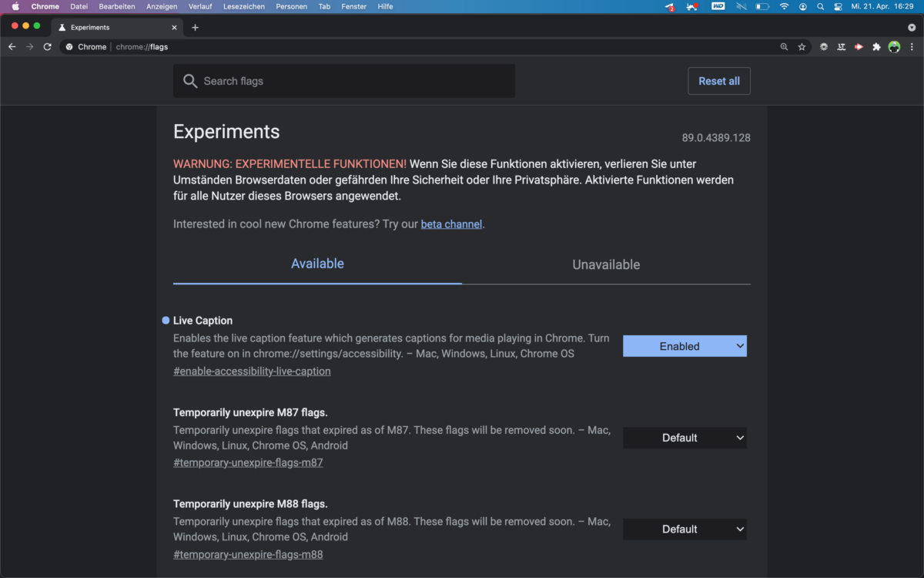Switch to the Available tab

point(317,264)
